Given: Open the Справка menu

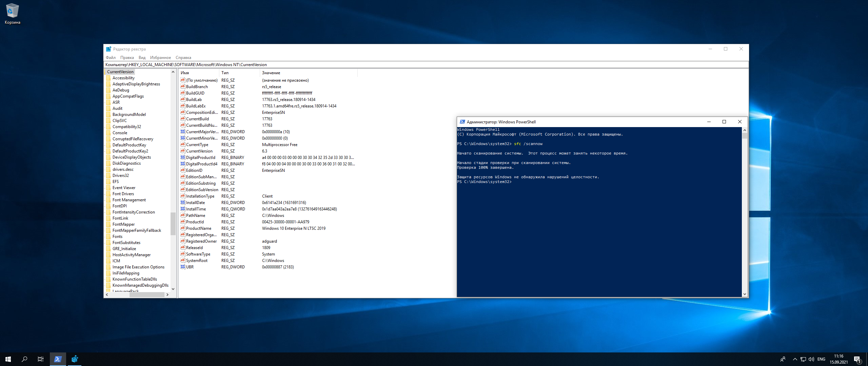Looking at the screenshot, I should tap(183, 58).
